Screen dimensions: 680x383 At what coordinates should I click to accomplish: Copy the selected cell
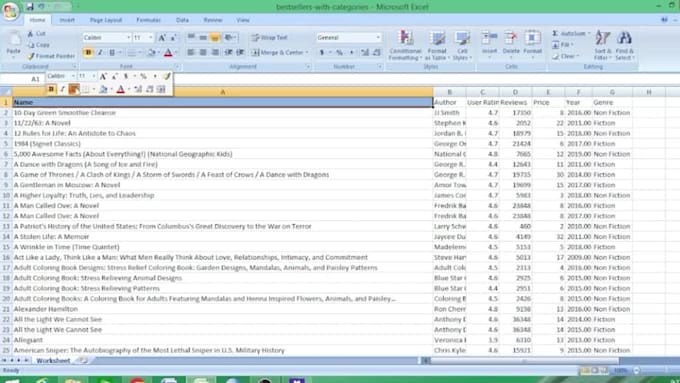(39, 45)
